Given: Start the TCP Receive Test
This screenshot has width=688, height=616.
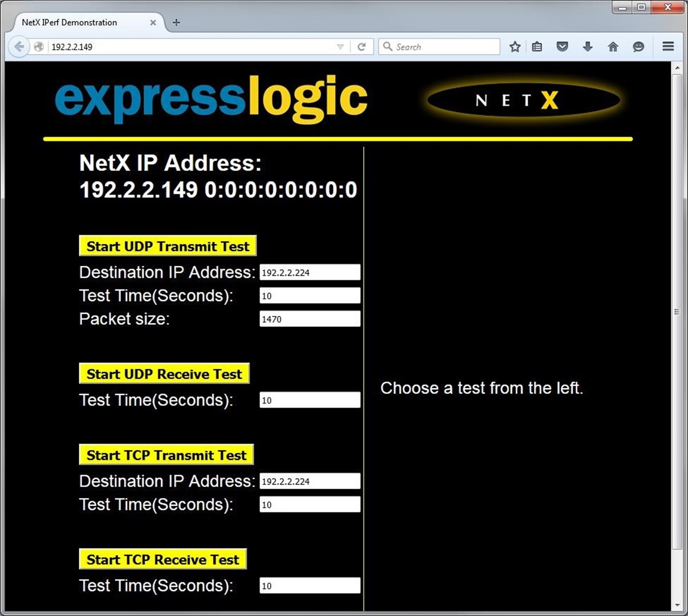Looking at the screenshot, I should point(163,559).
